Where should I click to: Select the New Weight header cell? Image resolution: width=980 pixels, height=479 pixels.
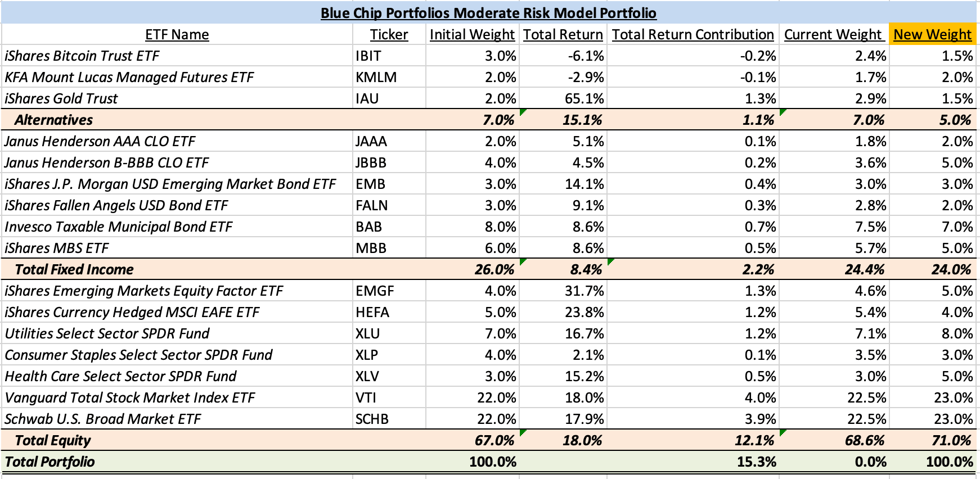click(932, 34)
